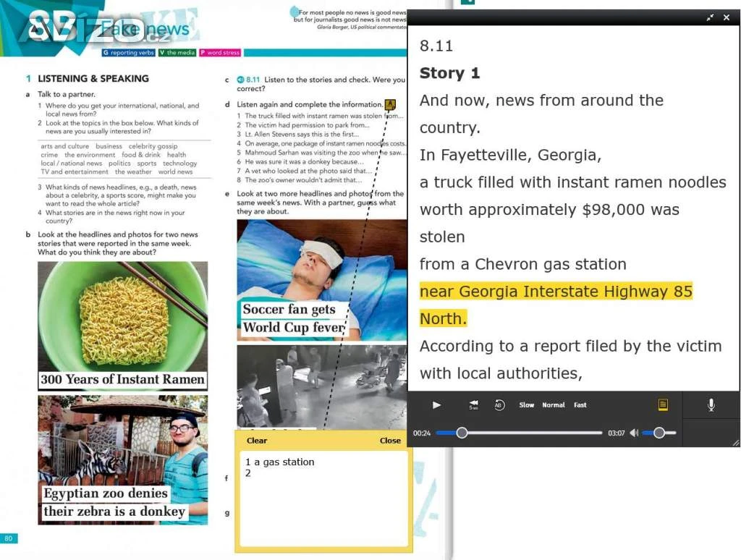Click the 8.11 audio speaker icon

pyautogui.click(x=240, y=80)
